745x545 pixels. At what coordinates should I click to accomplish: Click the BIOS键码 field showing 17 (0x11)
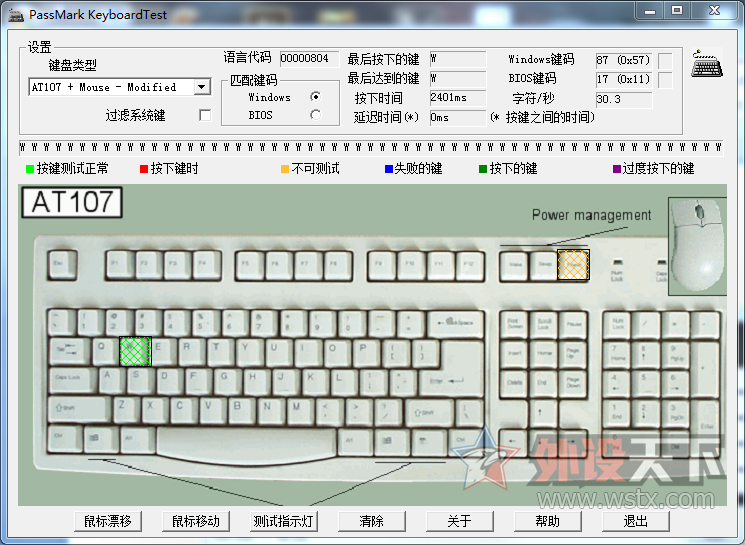pyautogui.click(x=623, y=79)
